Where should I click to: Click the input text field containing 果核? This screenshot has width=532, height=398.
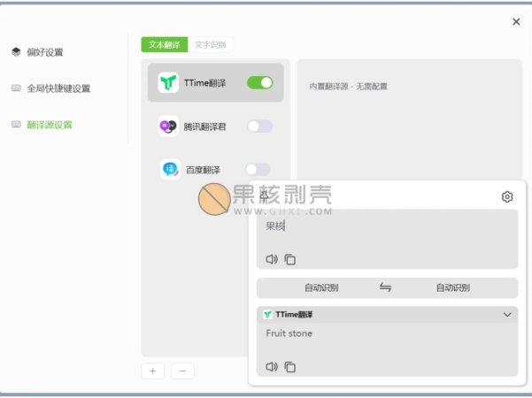(x=387, y=239)
